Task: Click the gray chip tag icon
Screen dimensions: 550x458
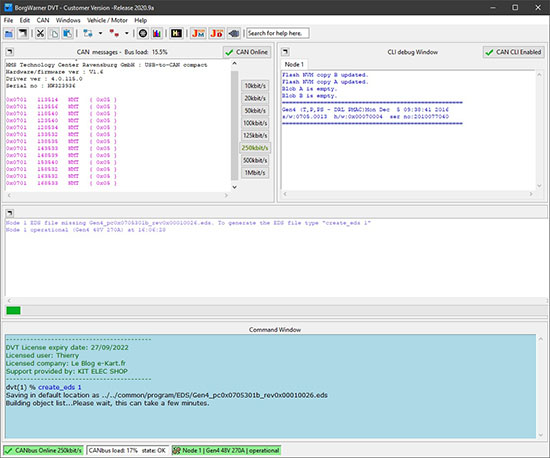Action: (x=234, y=33)
